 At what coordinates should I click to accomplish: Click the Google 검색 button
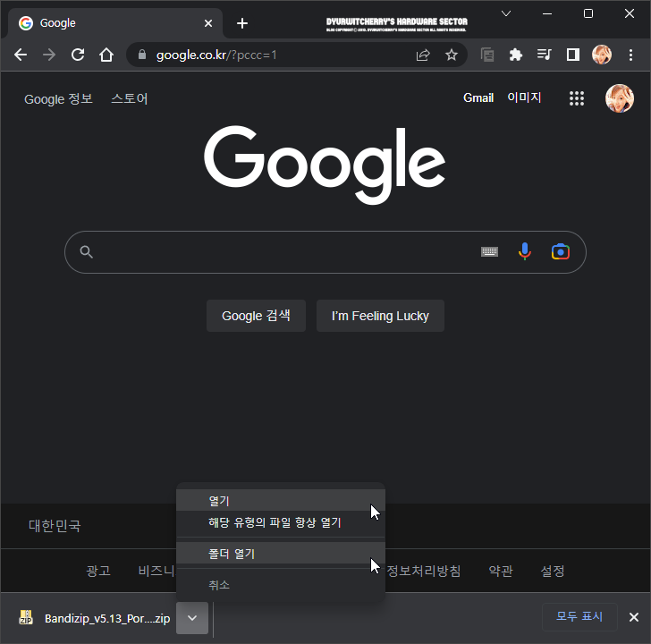[256, 316]
